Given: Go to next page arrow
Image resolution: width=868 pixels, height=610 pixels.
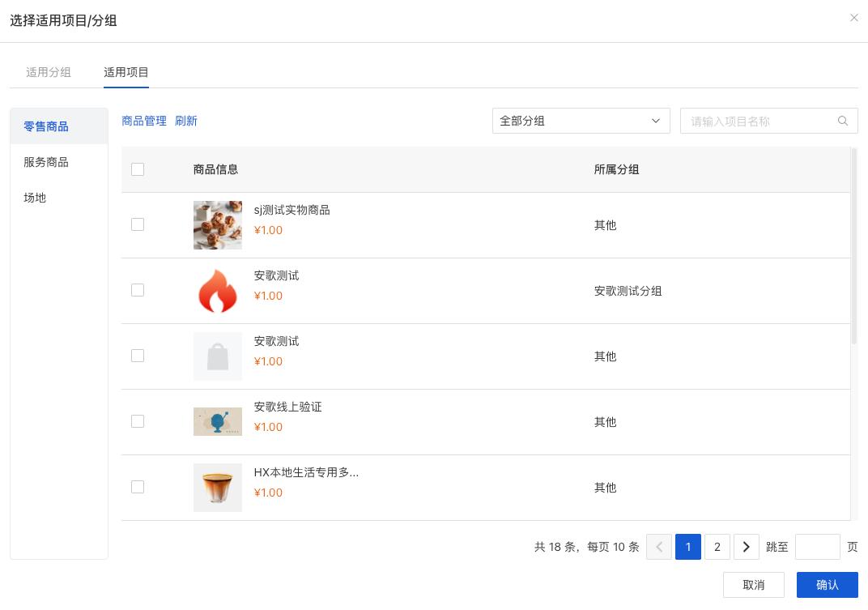Looking at the screenshot, I should click(747, 547).
